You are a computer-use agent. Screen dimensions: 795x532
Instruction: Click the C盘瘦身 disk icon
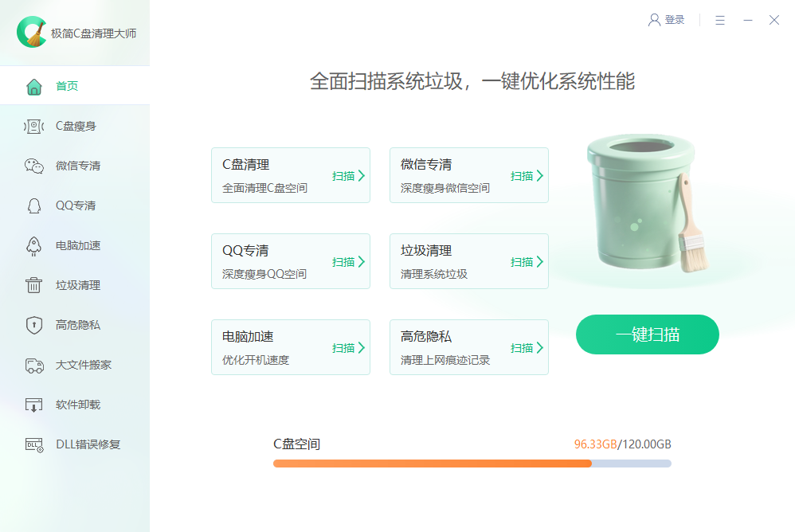point(34,126)
